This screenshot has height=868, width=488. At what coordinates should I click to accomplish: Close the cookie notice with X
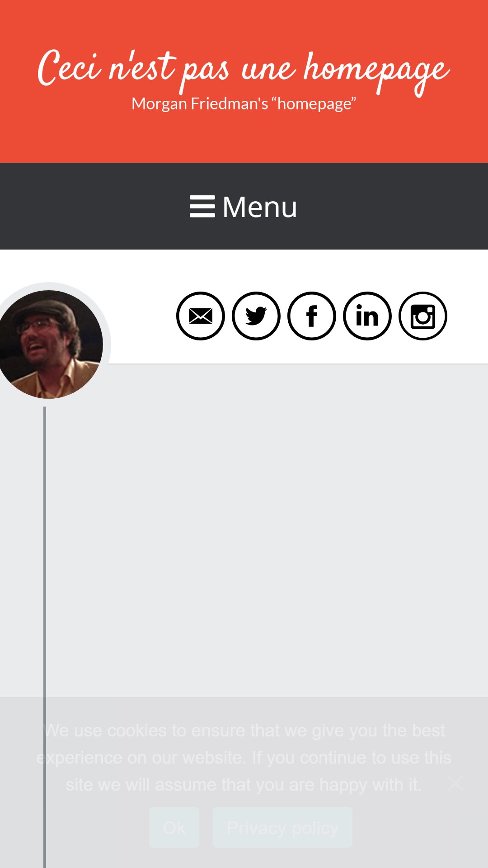[455, 783]
